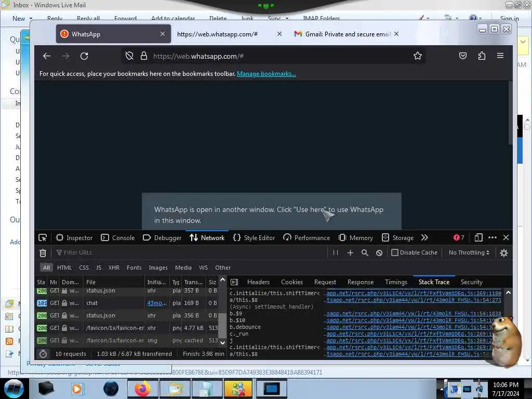Filter network requests by WS
Viewport: 532px width, 399px height.
click(x=203, y=268)
